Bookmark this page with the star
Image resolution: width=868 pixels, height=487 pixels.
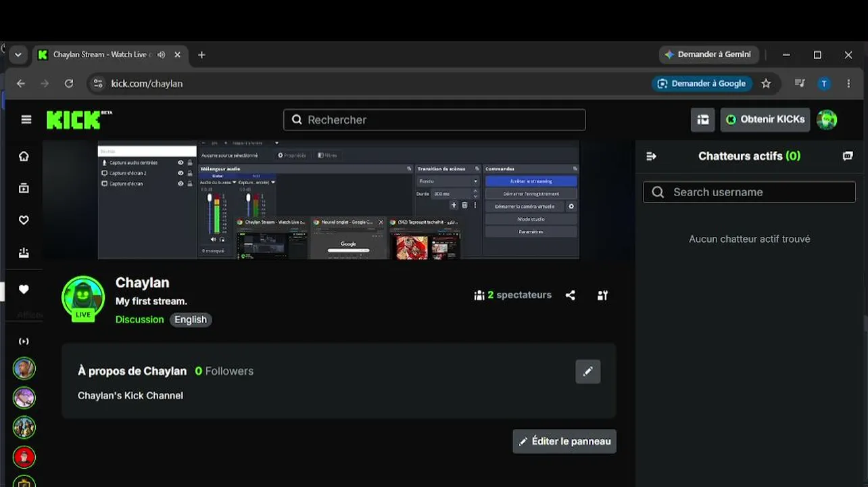point(766,83)
